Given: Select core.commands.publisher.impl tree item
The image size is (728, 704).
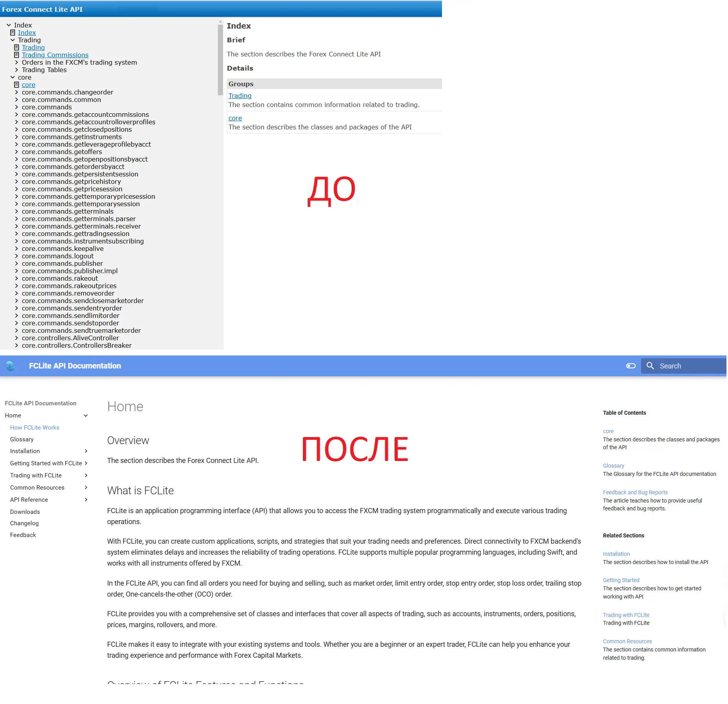Looking at the screenshot, I should click(70, 271).
